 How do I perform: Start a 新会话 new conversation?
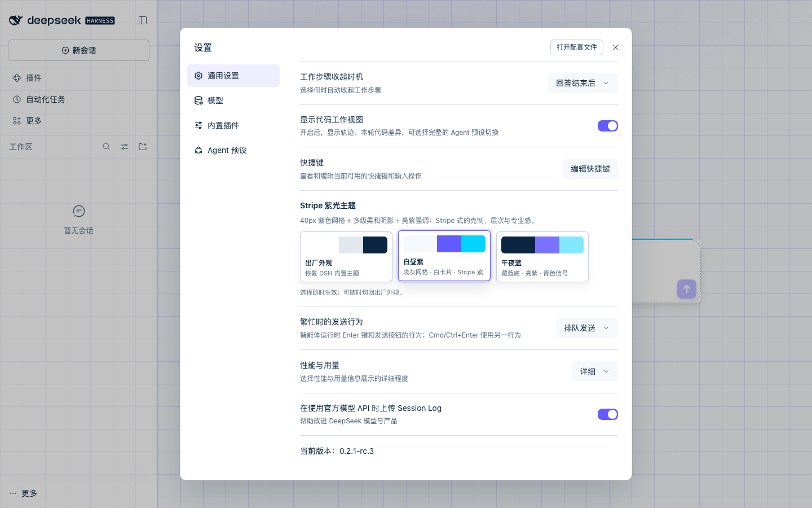point(78,50)
